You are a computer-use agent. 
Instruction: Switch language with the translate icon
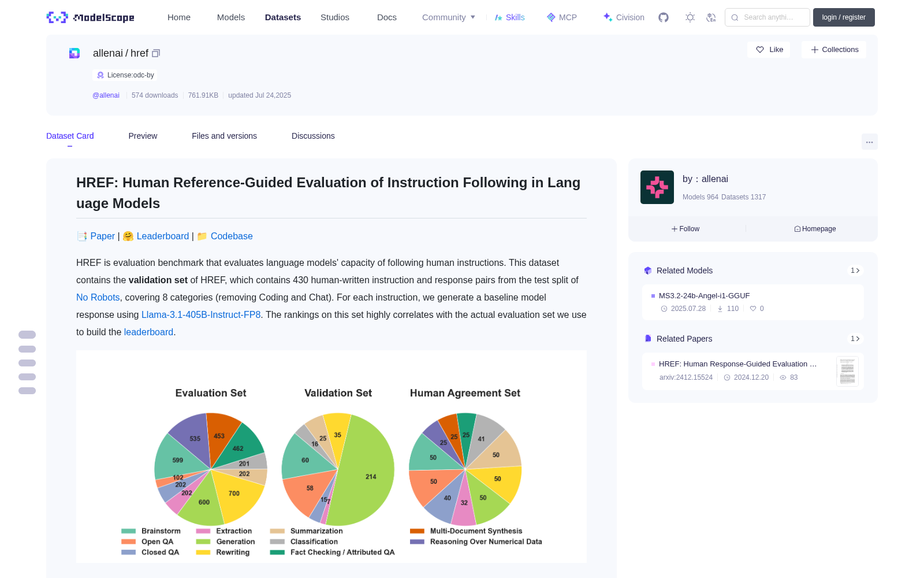tap(711, 17)
